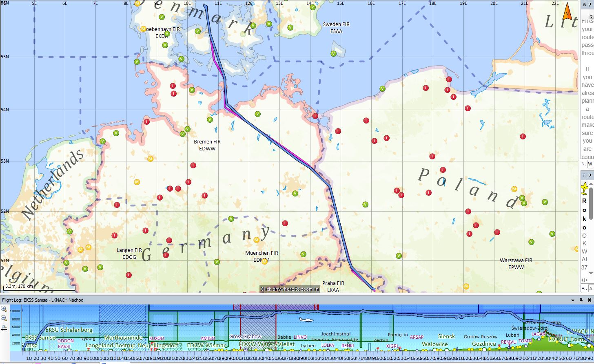Click the KUXOD waypoint label in profile
The width and height of the screenshot is (594, 364).
[x=157, y=338]
